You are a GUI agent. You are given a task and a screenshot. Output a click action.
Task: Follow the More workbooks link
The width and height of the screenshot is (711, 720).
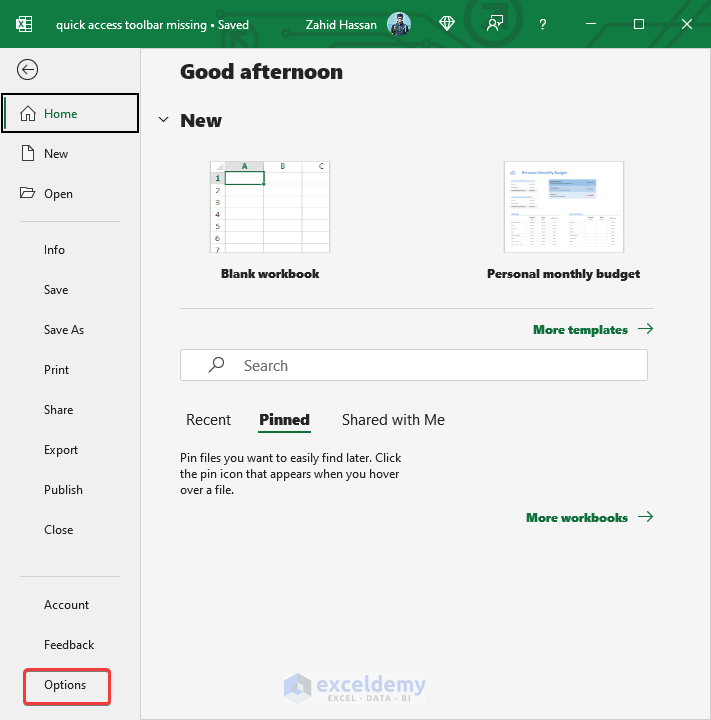point(577,518)
